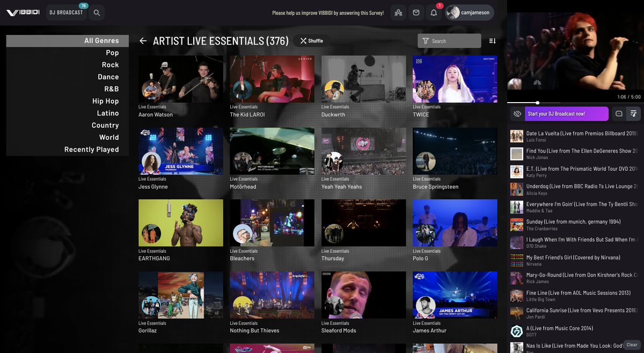
Task: Click the GOT7 album art icon
Action: (x=516, y=331)
